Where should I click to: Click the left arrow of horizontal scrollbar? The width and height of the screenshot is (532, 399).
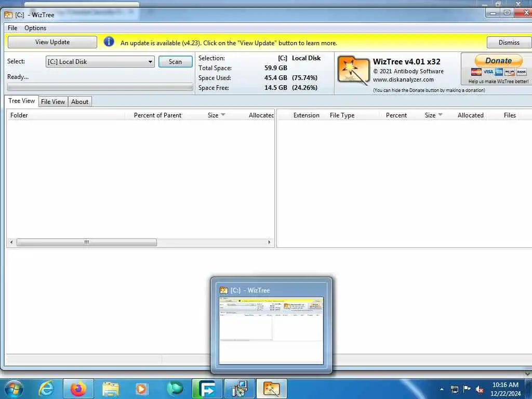[x=11, y=242]
